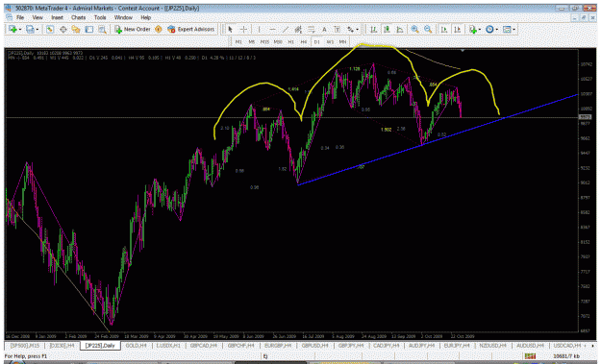Restore the inner chart window
The image size is (601, 364).
tap(583, 17)
